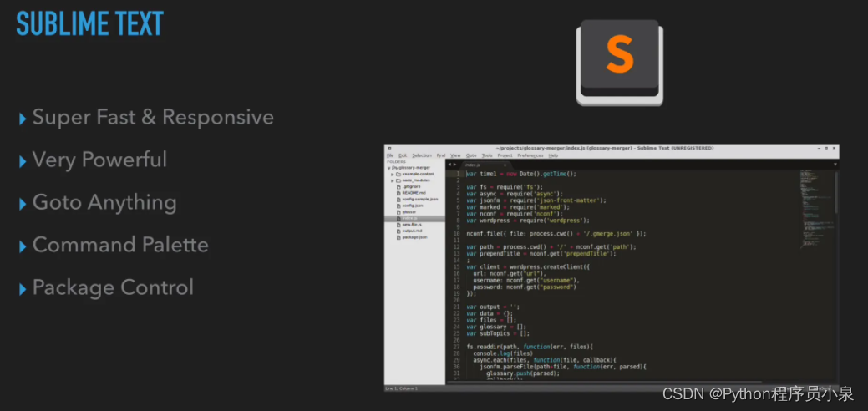Click the Sublime Text window title text
868x411 pixels.
pyautogui.click(x=605, y=149)
